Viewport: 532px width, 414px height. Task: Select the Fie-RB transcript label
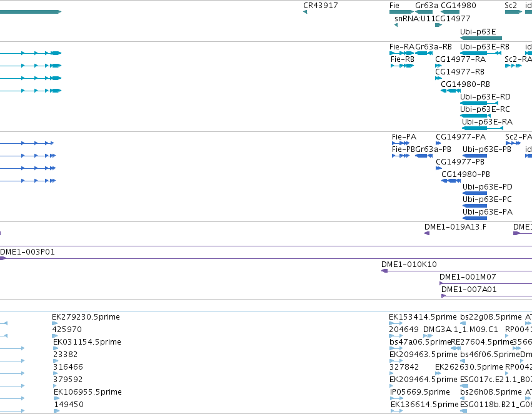point(403,59)
